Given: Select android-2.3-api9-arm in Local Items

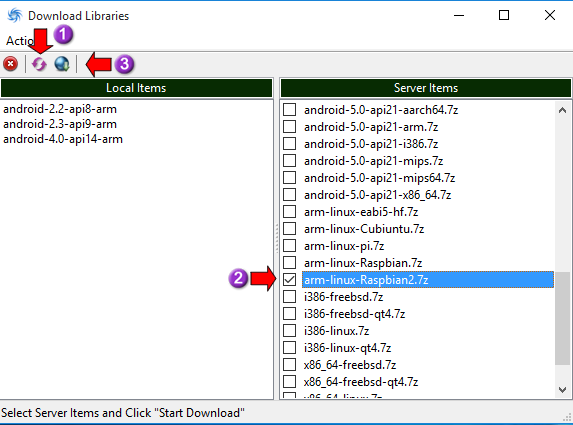Looking at the screenshot, I should pyautogui.click(x=60, y=124).
